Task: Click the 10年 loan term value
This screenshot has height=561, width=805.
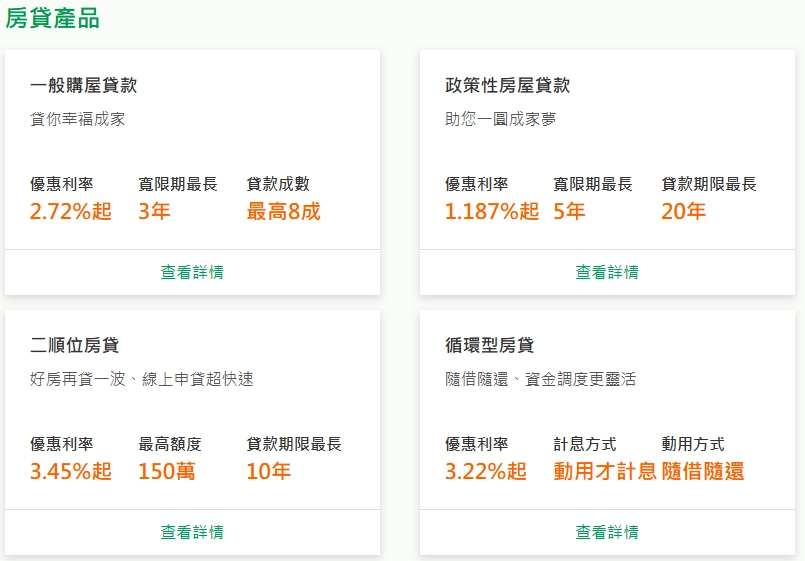Action: pos(269,472)
